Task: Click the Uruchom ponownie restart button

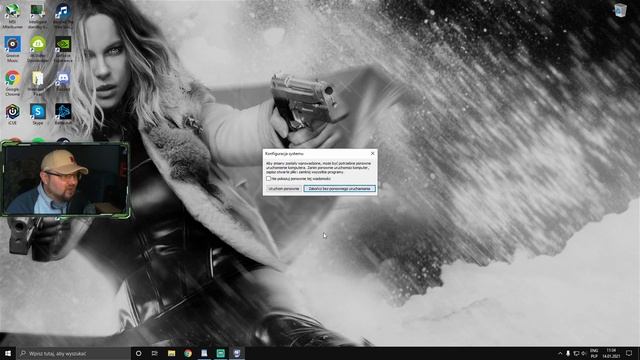Action: click(x=284, y=189)
